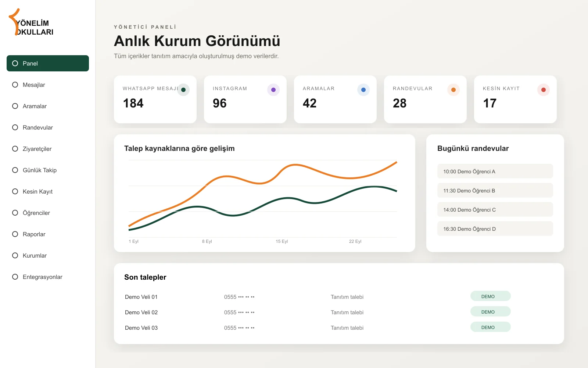Click the Son talepler heading
This screenshot has width=588, height=368.
(x=145, y=277)
